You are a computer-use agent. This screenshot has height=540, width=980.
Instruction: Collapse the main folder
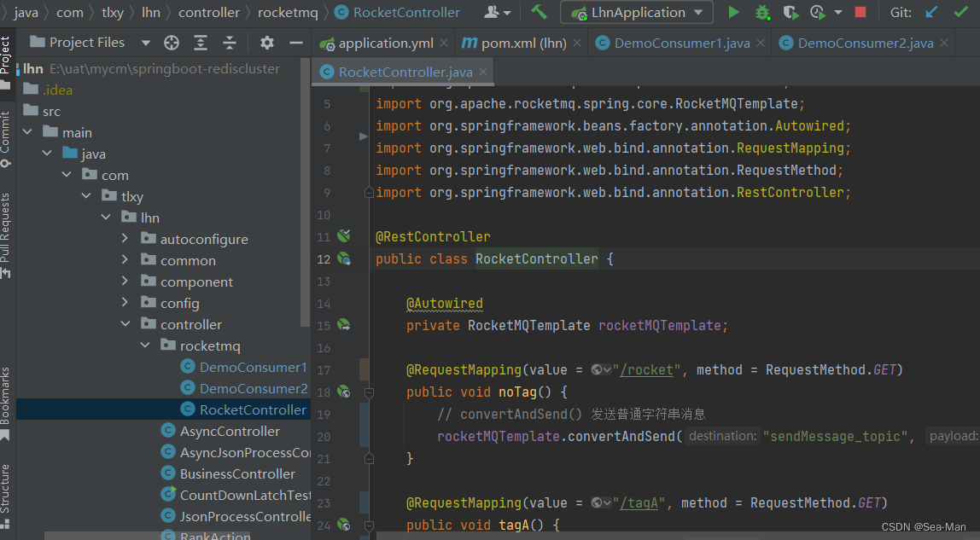click(27, 132)
